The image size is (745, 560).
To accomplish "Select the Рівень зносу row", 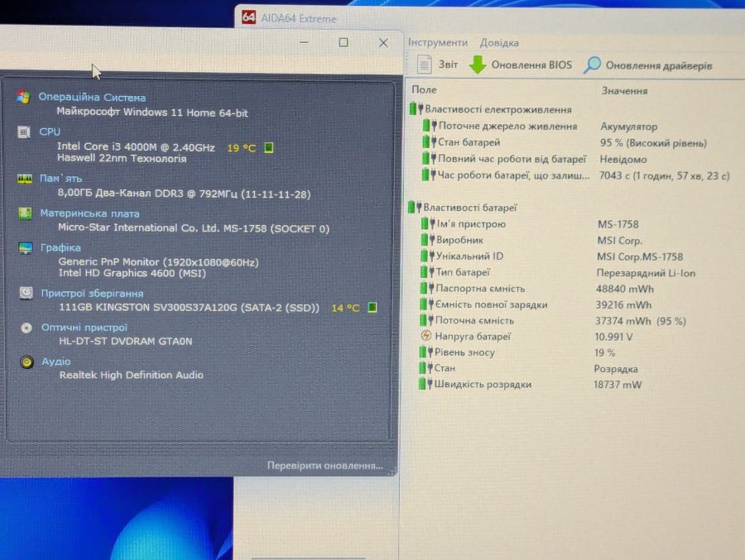I will [517, 352].
